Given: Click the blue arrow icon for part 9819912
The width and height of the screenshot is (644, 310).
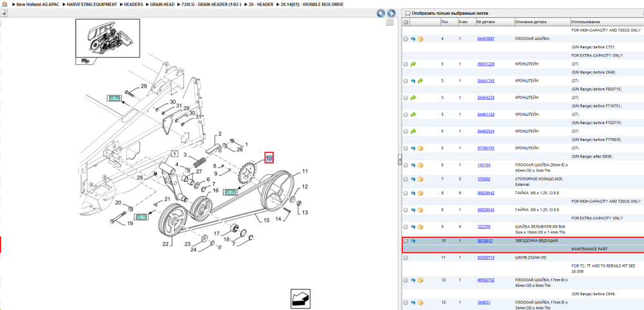Looking at the screenshot, I should click(x=413, y=241).
